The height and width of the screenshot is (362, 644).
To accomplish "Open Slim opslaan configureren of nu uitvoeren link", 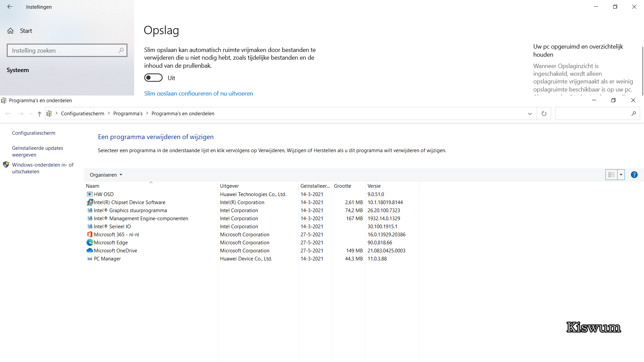I will click(x=199, y=93).
